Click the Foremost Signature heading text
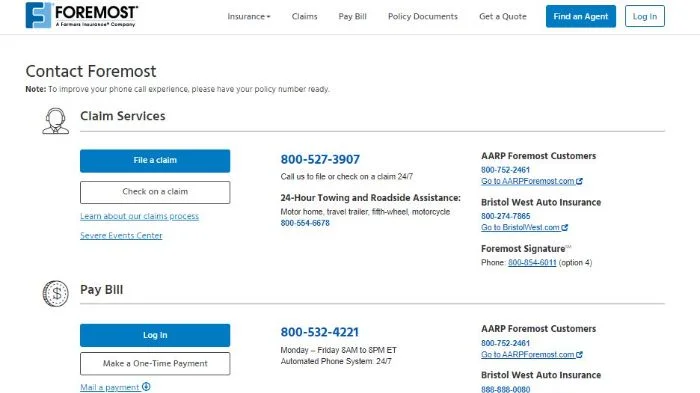This screenshot has width=700, height=393. [523, 249]
